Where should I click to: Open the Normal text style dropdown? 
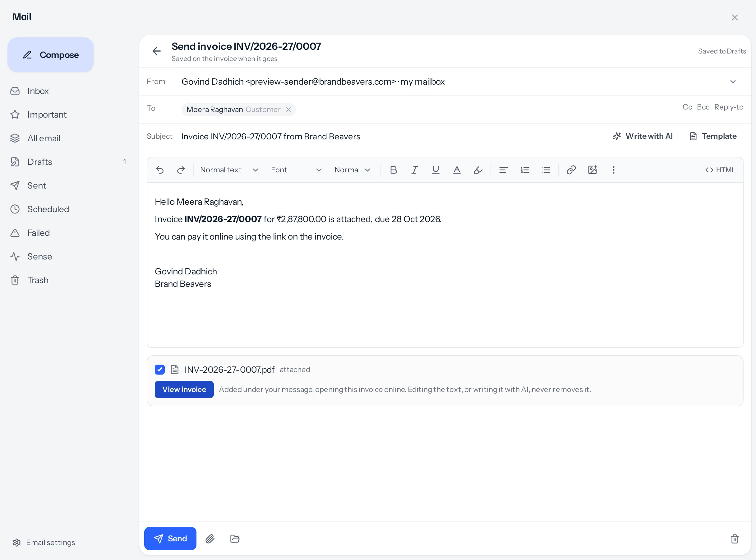click(x=229, y=170)
